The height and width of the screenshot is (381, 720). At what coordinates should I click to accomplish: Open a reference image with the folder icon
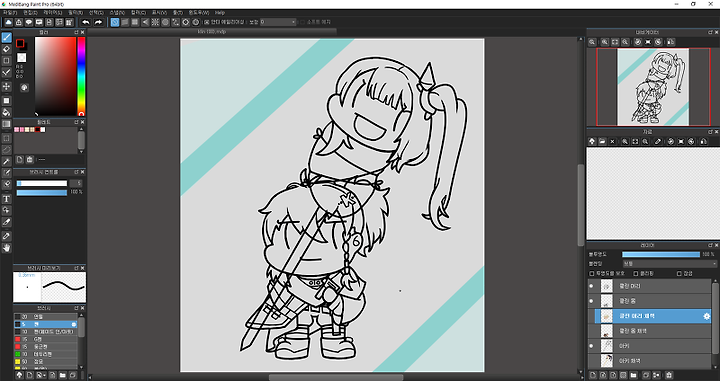tap(602, 142)
